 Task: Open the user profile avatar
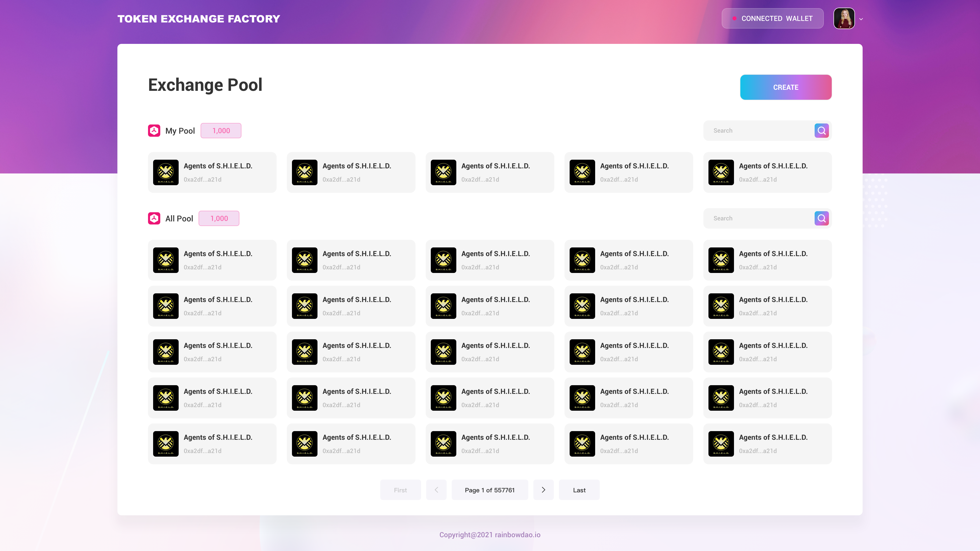click(x=844, y=18)
